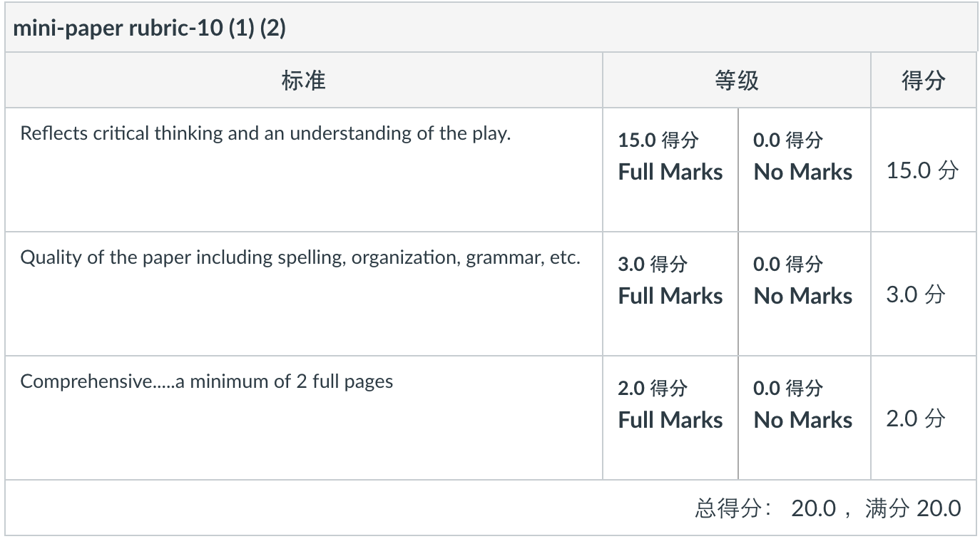980x539 pixels.
Task: Click the 标准 column header
Action: (x=304, y=81)
